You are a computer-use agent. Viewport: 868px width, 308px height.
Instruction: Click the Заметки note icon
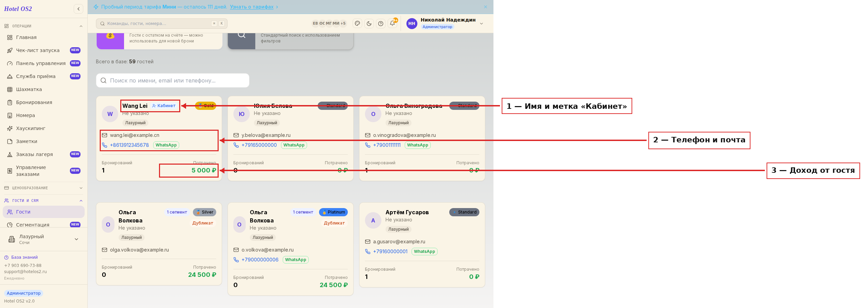tap(10, 141)
